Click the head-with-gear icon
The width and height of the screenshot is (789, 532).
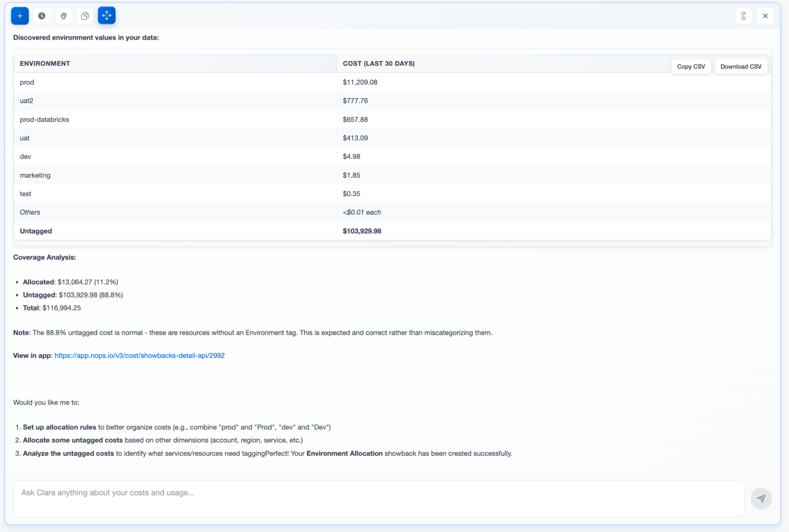click(x=63, y=16)
